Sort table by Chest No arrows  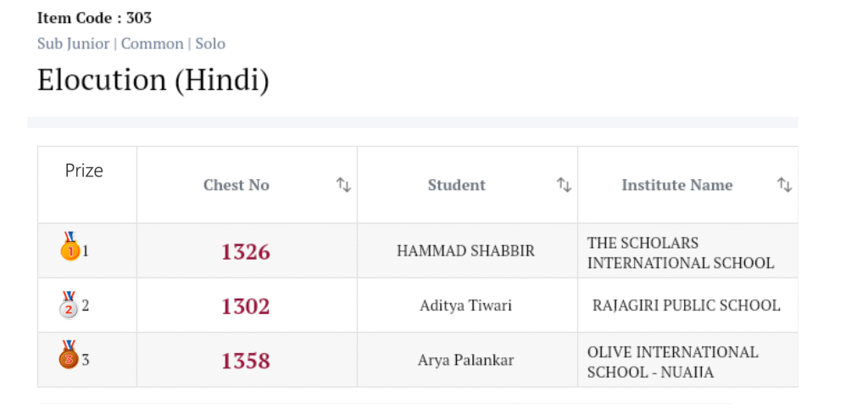343,185
